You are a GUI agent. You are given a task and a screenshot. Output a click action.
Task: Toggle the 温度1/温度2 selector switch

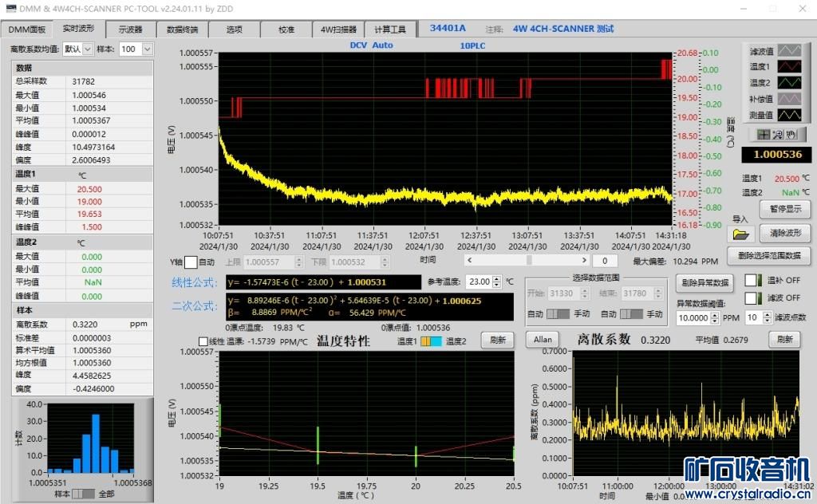point(431,341)
